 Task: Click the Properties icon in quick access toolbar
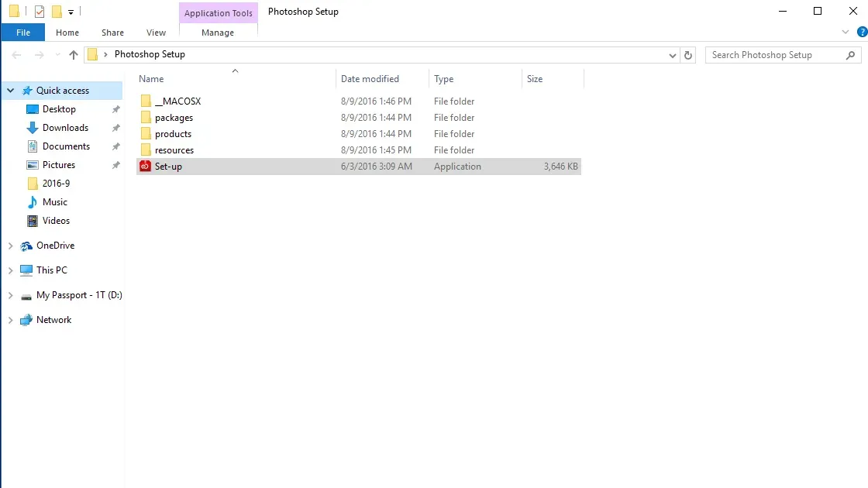coord(40,12)
